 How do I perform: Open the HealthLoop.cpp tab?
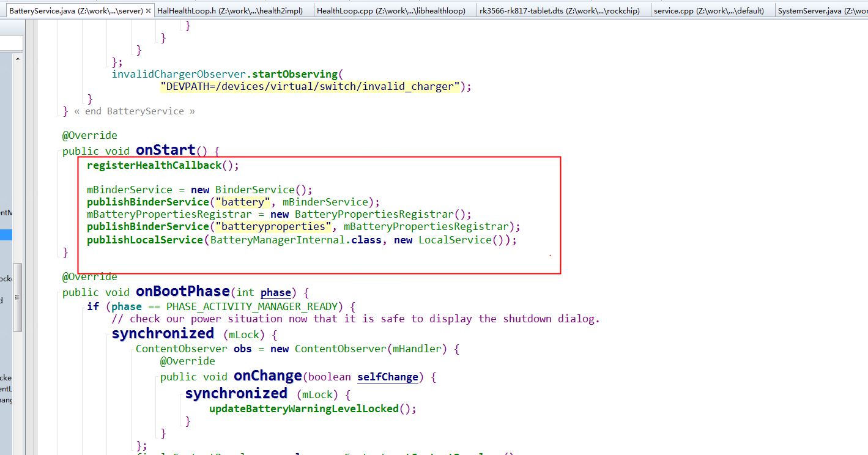pos(391,11)
